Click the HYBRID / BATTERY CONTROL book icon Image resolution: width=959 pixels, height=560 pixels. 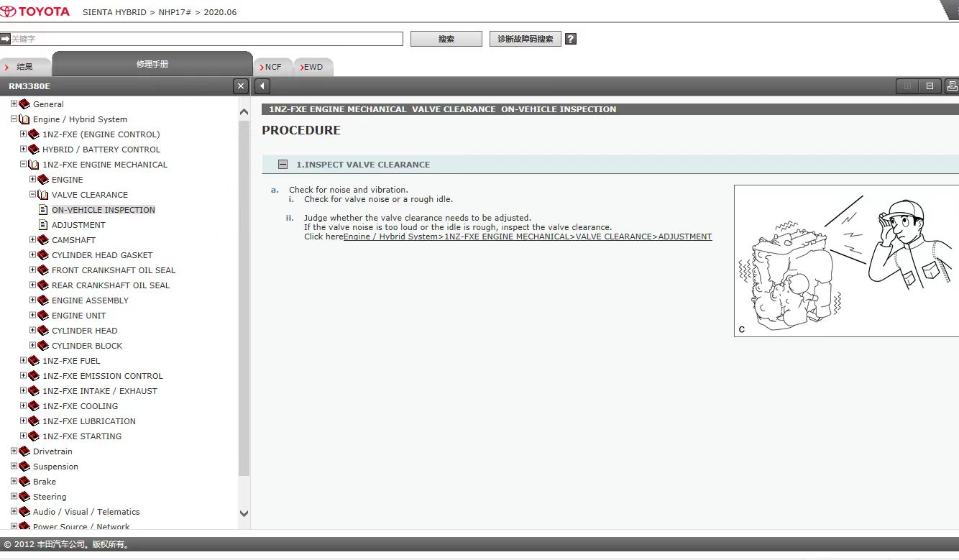[x=34, y=150]
